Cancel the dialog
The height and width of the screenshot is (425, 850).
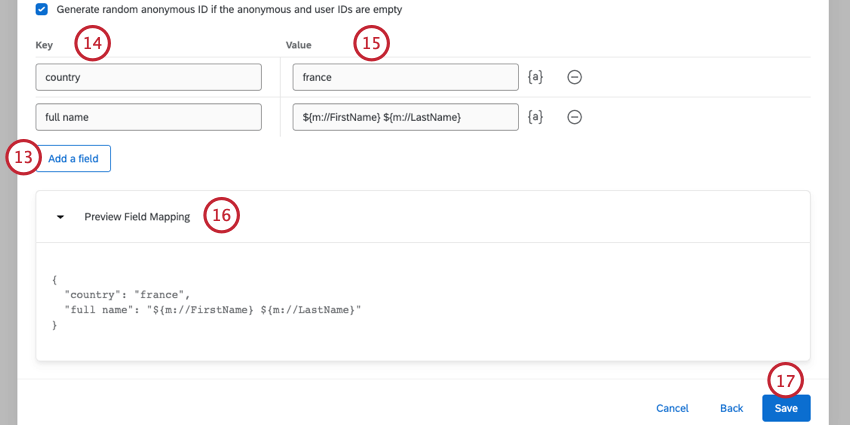pos(672,408)
